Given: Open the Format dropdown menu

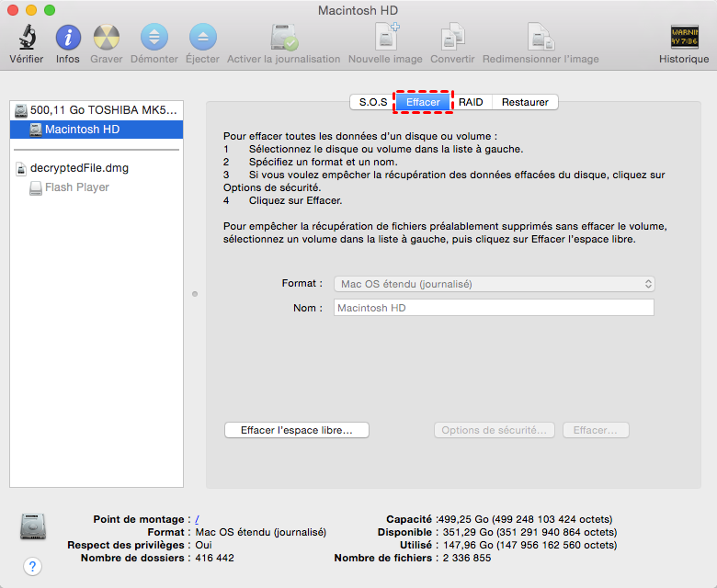Looking at the screenshot, I should pyautogui.click(x=493, y=284).
